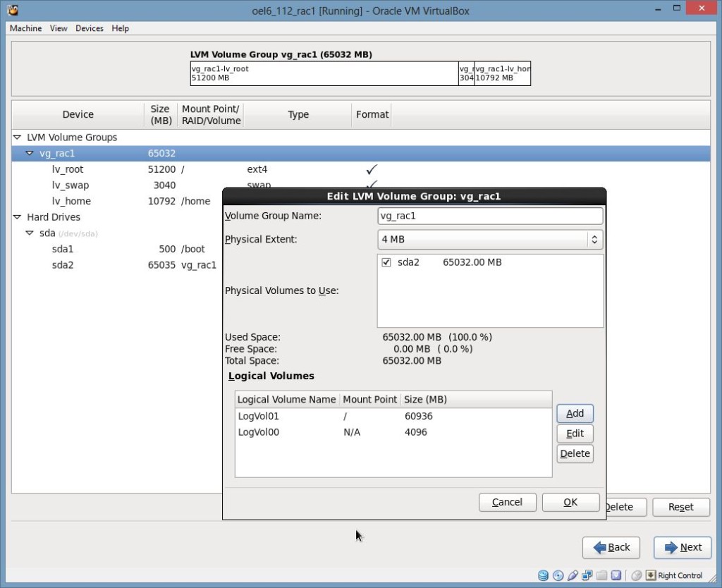Screen dimensions: 722x588
Task: Cancel the Edit LVM Volume Group dialog
Action: click(x=508, y=503)
